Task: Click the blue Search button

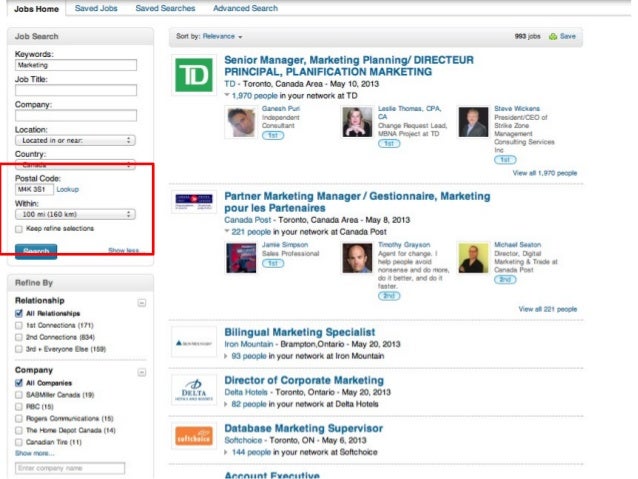Action: [x=36, y=251]
